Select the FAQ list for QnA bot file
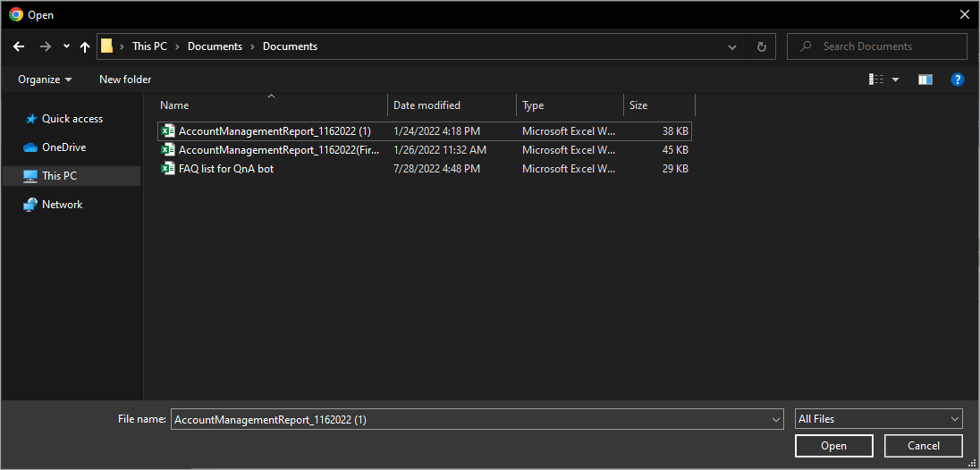This screenshot has height=470, width=980. (x=226, y=169)
